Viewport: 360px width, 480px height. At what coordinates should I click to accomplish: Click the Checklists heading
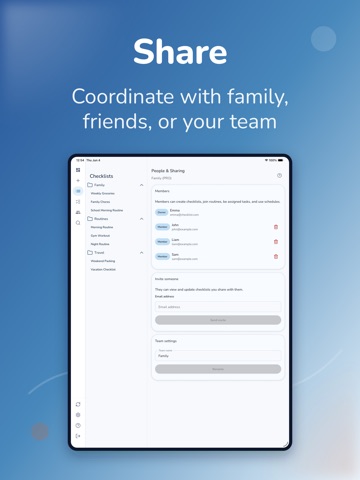[101, 176]
